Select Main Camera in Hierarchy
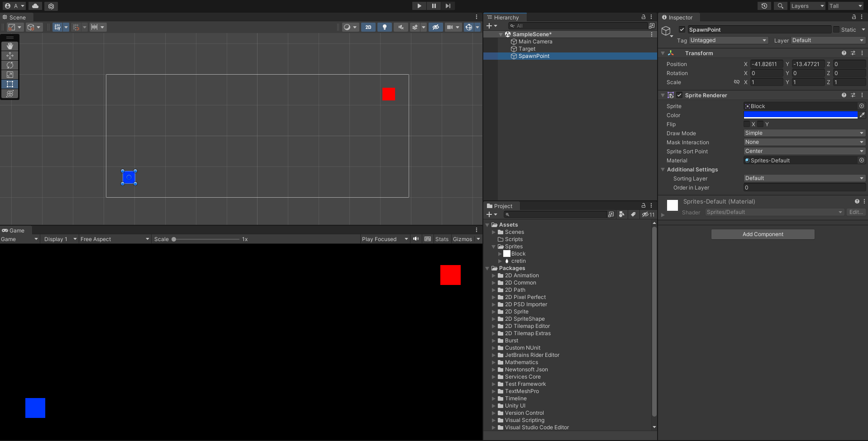868x441 pixels. tap(535, 42)
